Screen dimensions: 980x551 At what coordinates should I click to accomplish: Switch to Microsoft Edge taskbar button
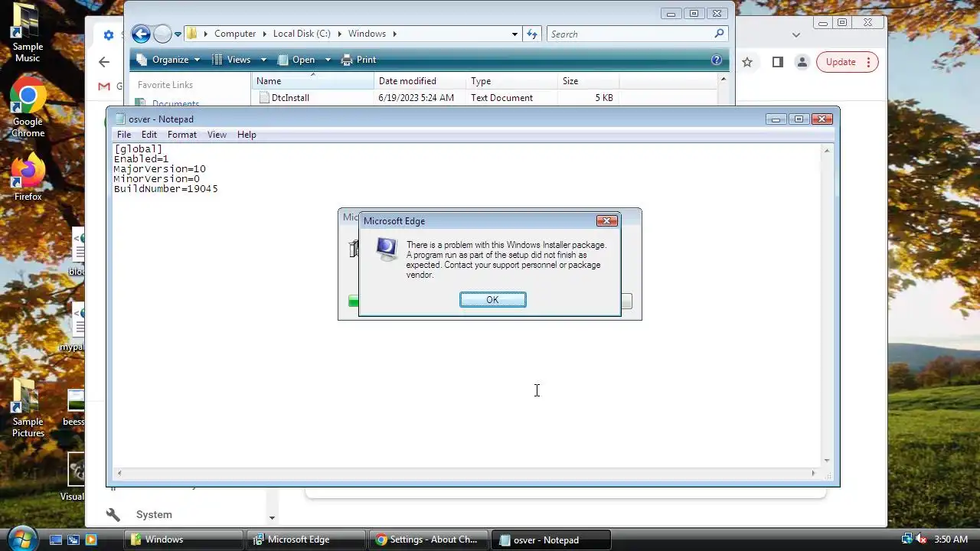(x=306, y=540)
